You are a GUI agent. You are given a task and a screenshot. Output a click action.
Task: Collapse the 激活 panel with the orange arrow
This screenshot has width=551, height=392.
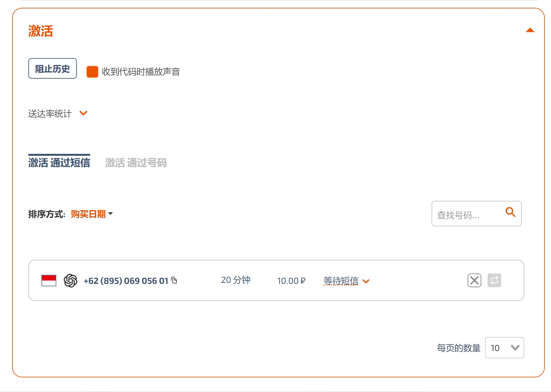(530, 30)
